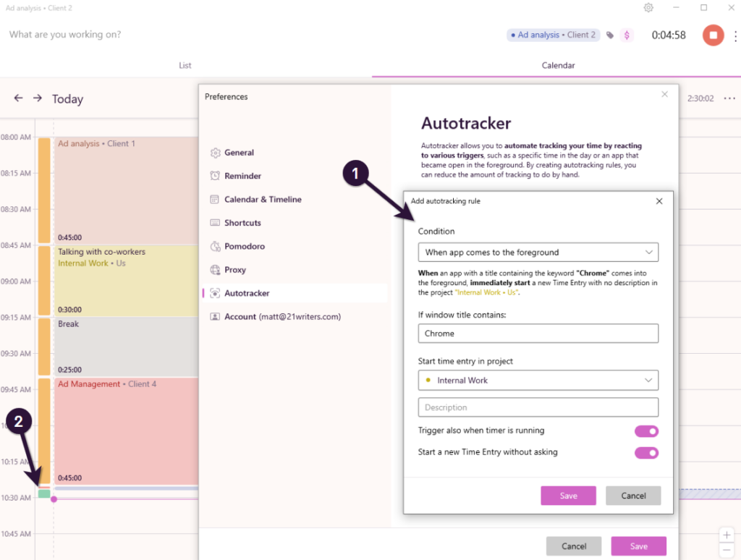
Task: Open the three-dot menu next to the timer
Action: (x=734, y=35)
